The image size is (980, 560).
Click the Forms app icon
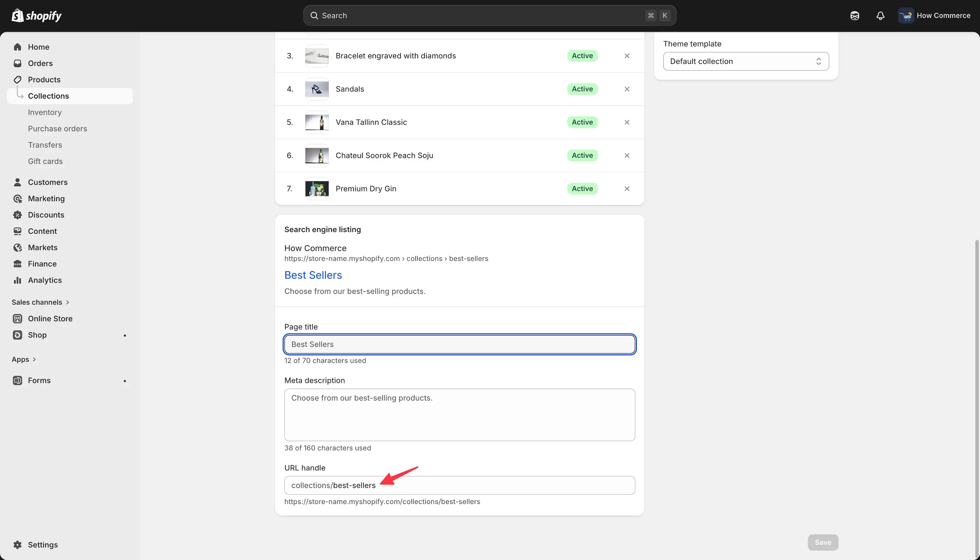point(17,380)
